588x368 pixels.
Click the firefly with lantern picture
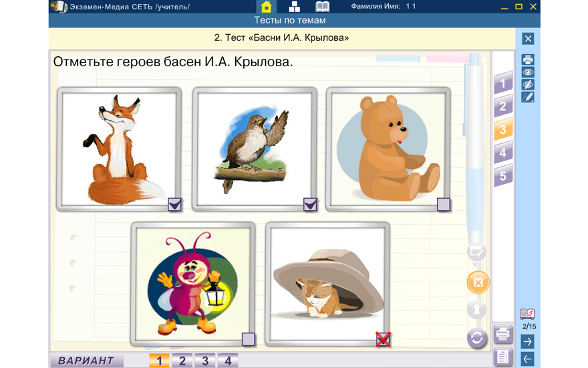pos(193,284)
